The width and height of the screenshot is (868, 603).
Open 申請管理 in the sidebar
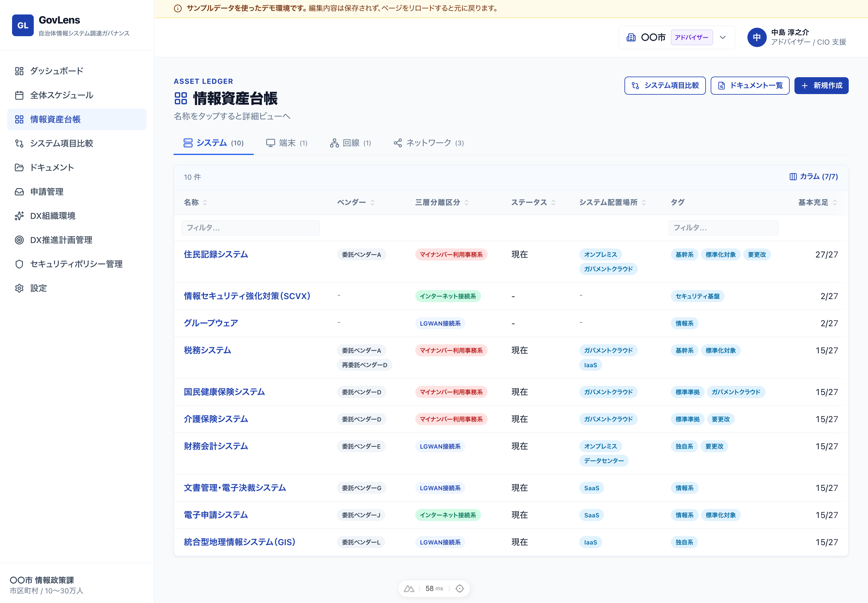pos(77,192)
